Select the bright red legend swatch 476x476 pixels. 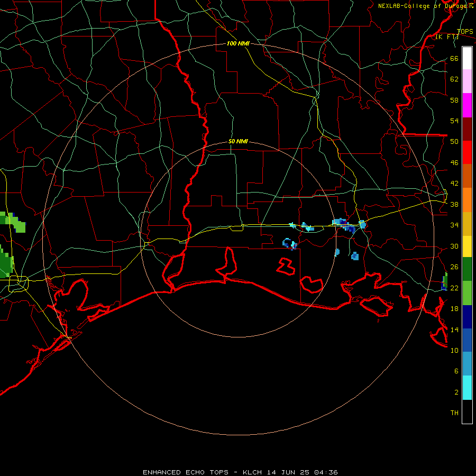(x=467, y=152)
